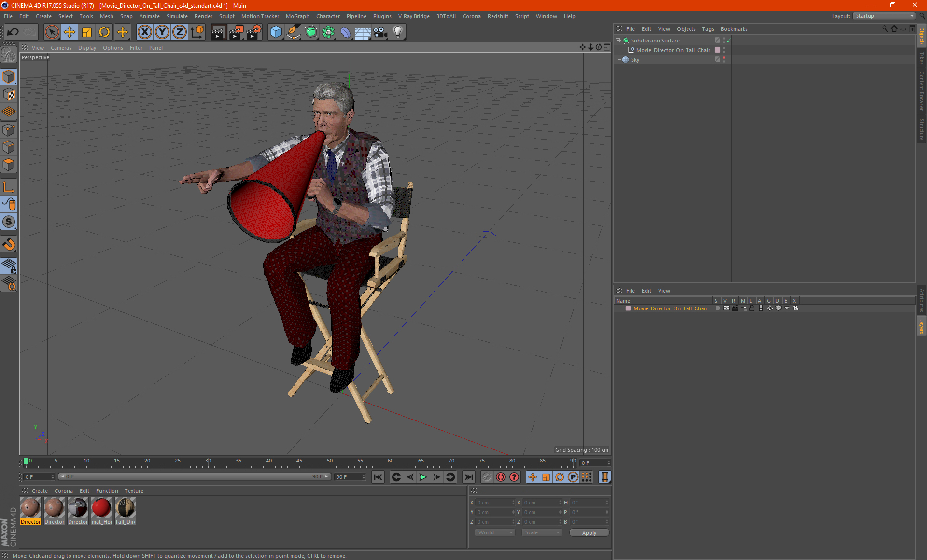Toggle X-axis lock
This screenshot has height=560, width=927.
point(144,32)
